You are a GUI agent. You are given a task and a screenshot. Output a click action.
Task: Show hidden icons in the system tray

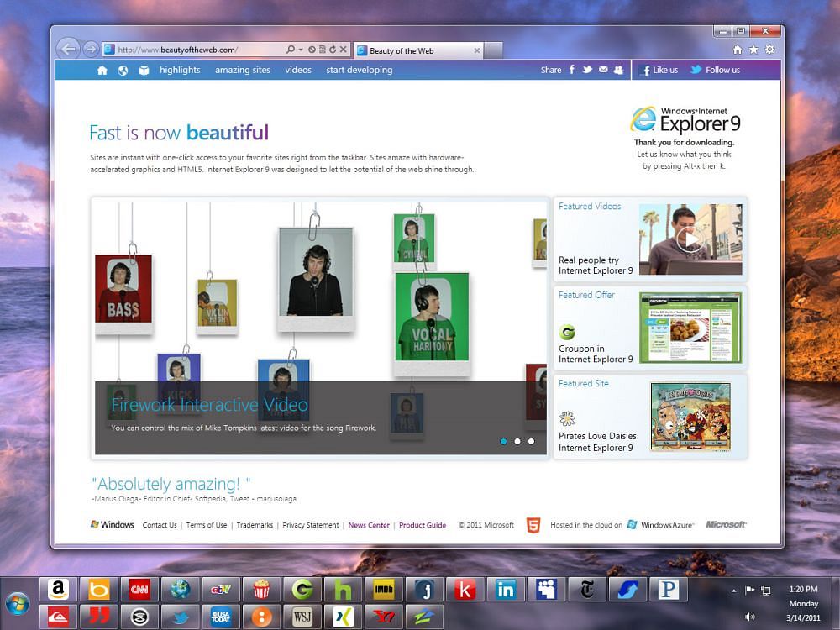(734, 591)
